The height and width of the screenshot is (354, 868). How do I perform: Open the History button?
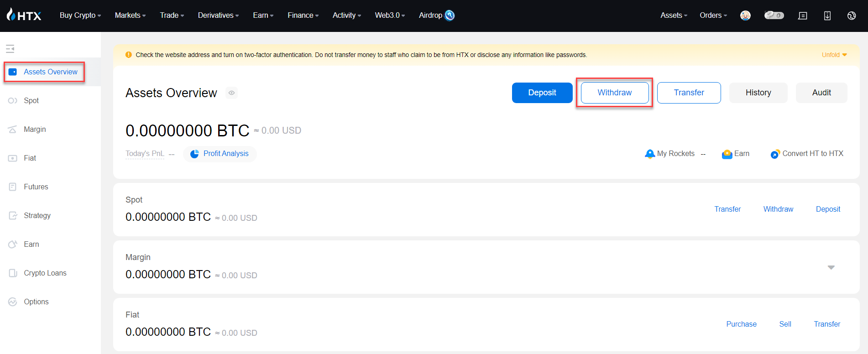[x=758, y=93]
